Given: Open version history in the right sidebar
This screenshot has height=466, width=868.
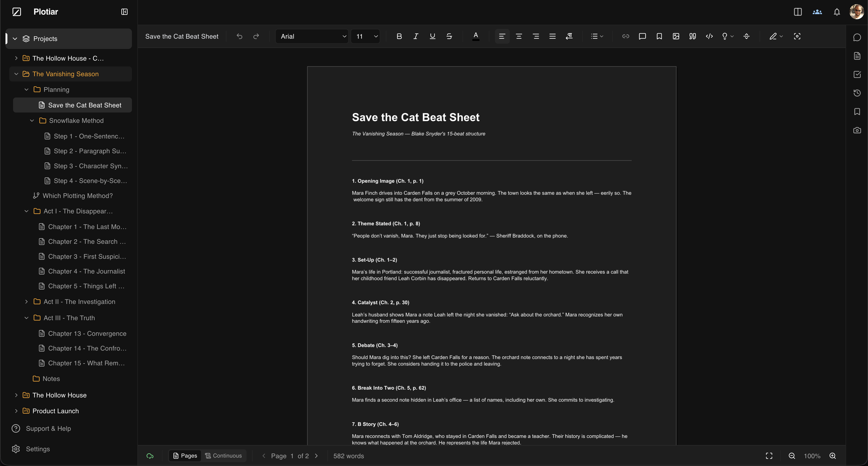Looking at the screenshot, I should (x=857, y=93).
